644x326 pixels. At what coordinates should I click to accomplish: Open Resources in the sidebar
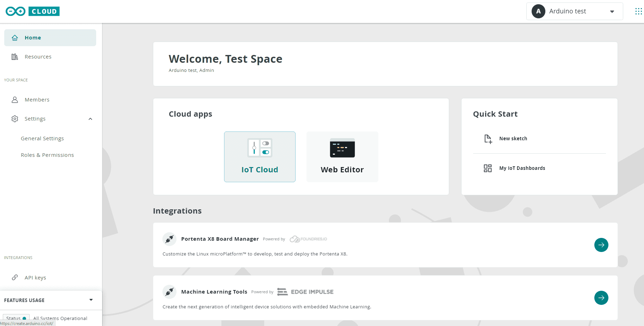[x=38, y=57]
